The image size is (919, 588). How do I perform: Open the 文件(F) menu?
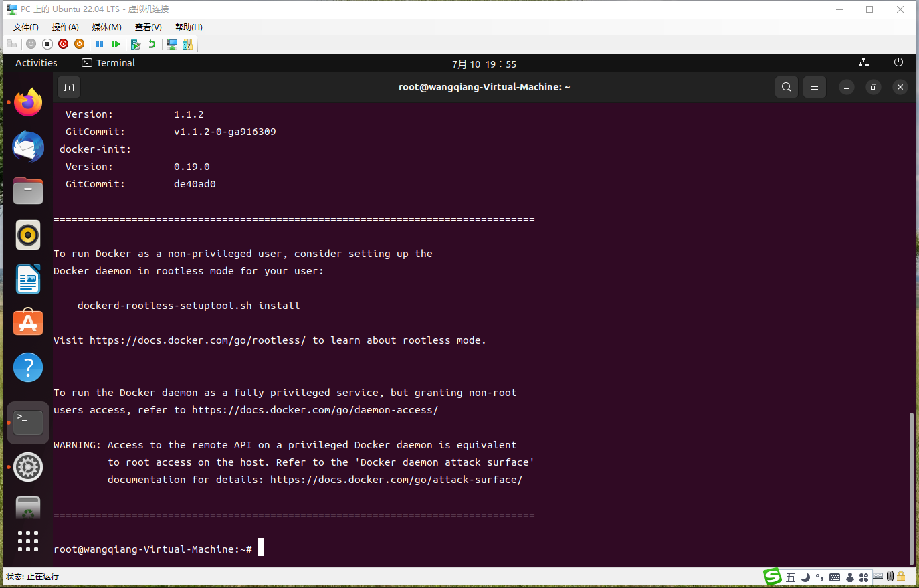click(x=26, y=27)
